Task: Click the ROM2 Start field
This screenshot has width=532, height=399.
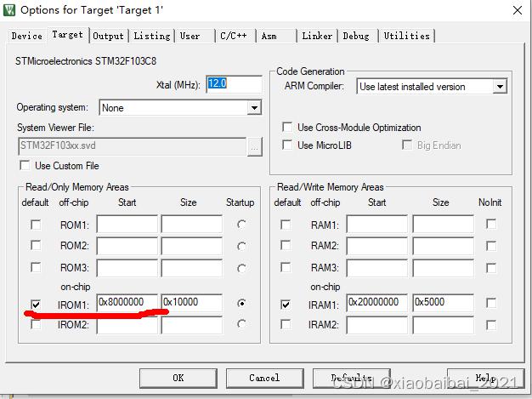Action: point(127,246)
